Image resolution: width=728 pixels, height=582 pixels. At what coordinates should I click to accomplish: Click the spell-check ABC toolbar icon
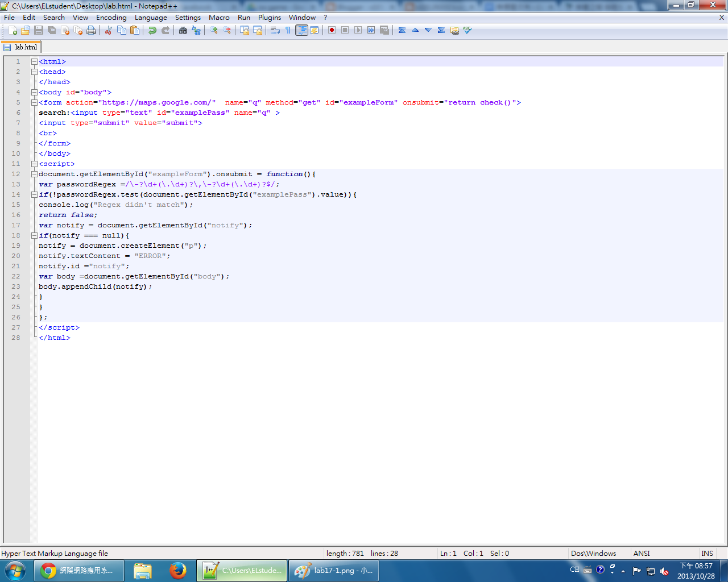[468, 30]
